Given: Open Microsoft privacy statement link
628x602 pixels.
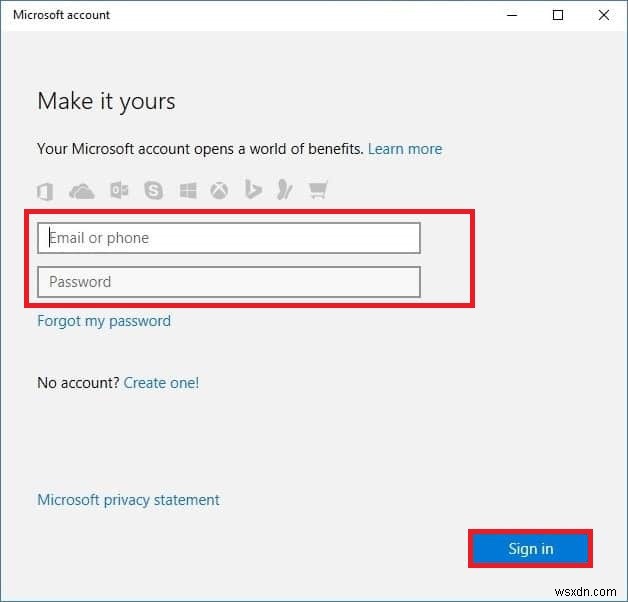Looking at the screenshot, I should pyautogui.click(x=128, y=500).
